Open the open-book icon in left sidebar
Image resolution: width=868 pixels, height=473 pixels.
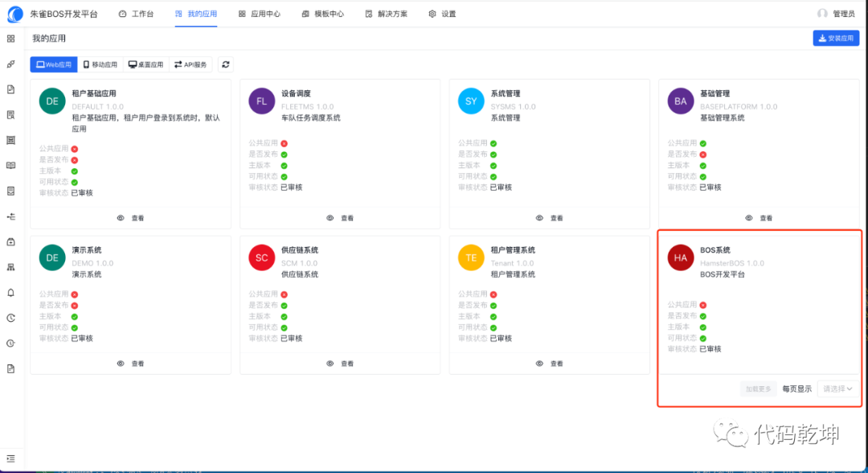10,166
